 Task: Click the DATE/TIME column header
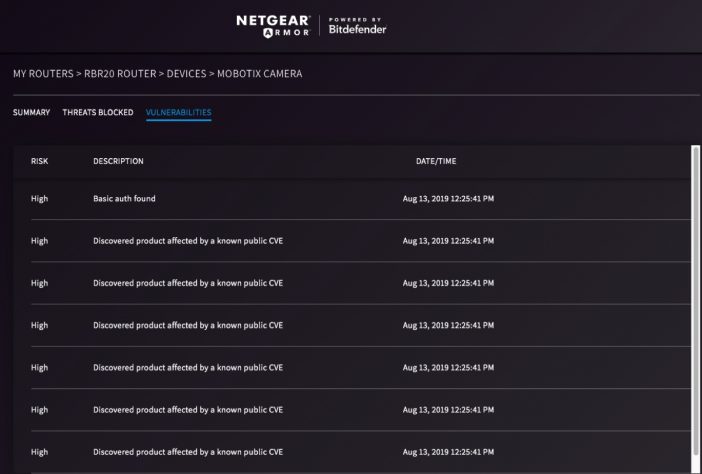(436, 161)
